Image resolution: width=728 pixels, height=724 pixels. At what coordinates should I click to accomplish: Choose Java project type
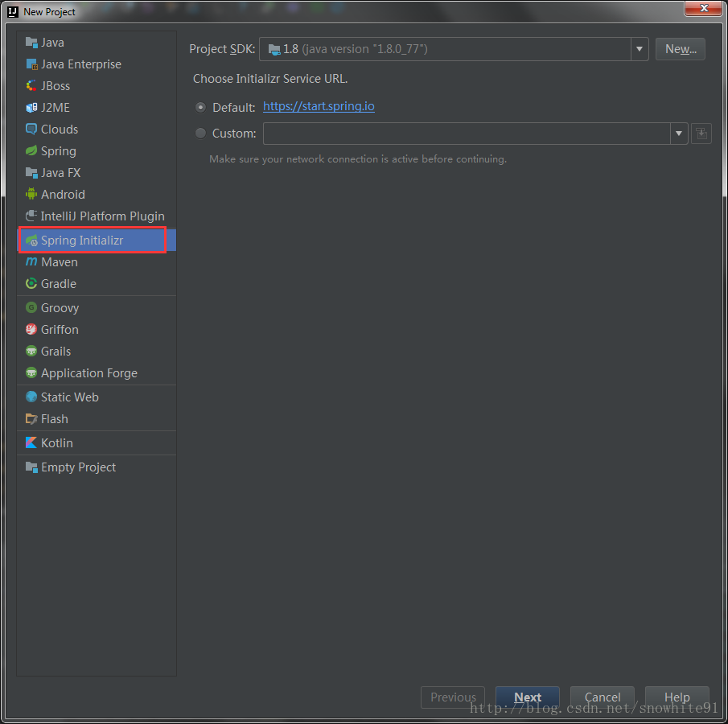click(97, 43)
